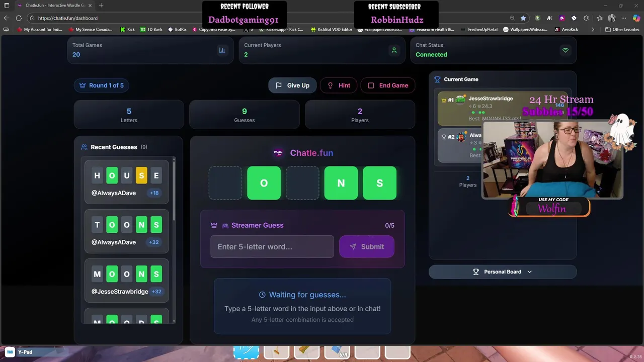
Task: Click the blue favorite star icon
Action: click(523, 18)
